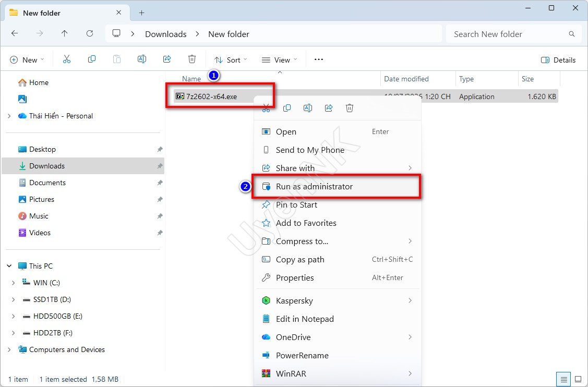Select Pin to Start
Viewport: 588px width, 387px height.
pyautogui.click(x=338, y=205)
